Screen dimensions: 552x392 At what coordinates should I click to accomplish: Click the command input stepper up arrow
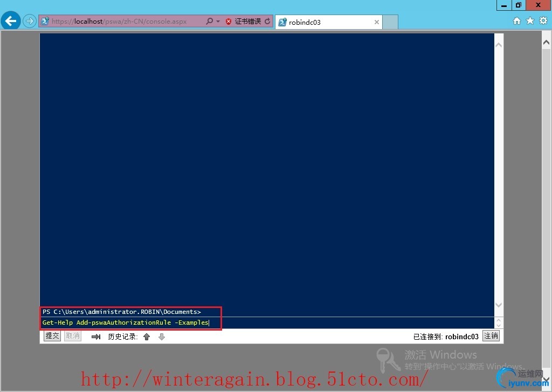[x=499, y=320]
